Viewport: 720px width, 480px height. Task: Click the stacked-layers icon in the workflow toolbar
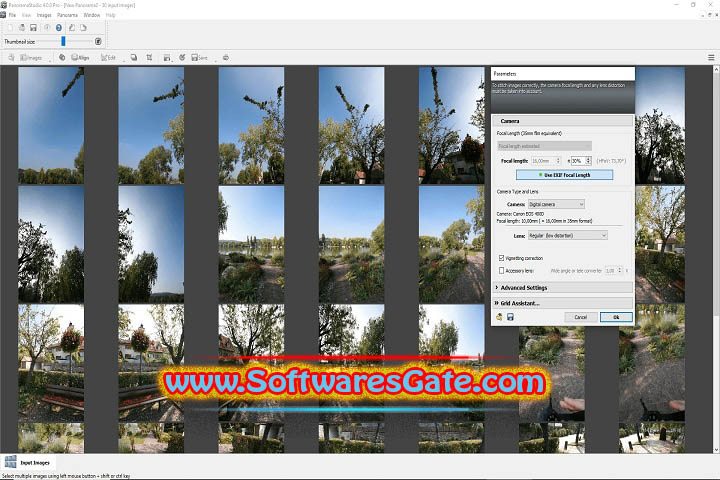[x=134, y=57]
